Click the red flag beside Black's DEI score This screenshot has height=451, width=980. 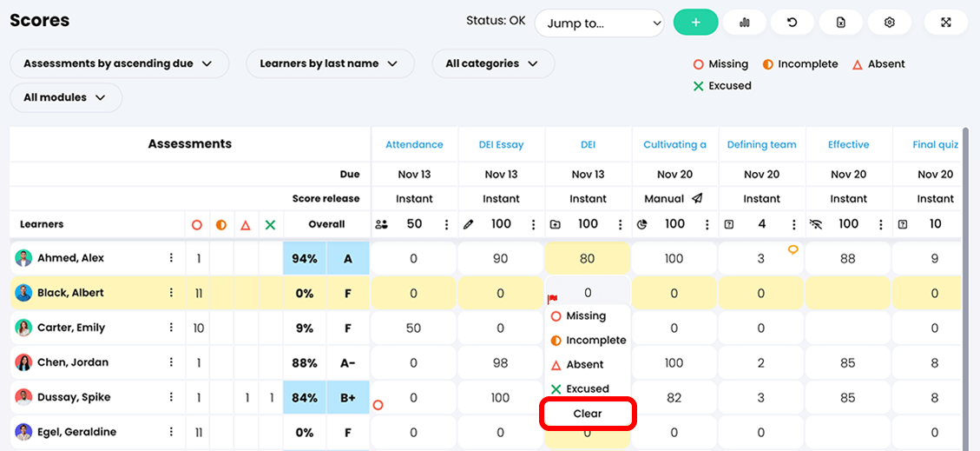coord(553,299)
